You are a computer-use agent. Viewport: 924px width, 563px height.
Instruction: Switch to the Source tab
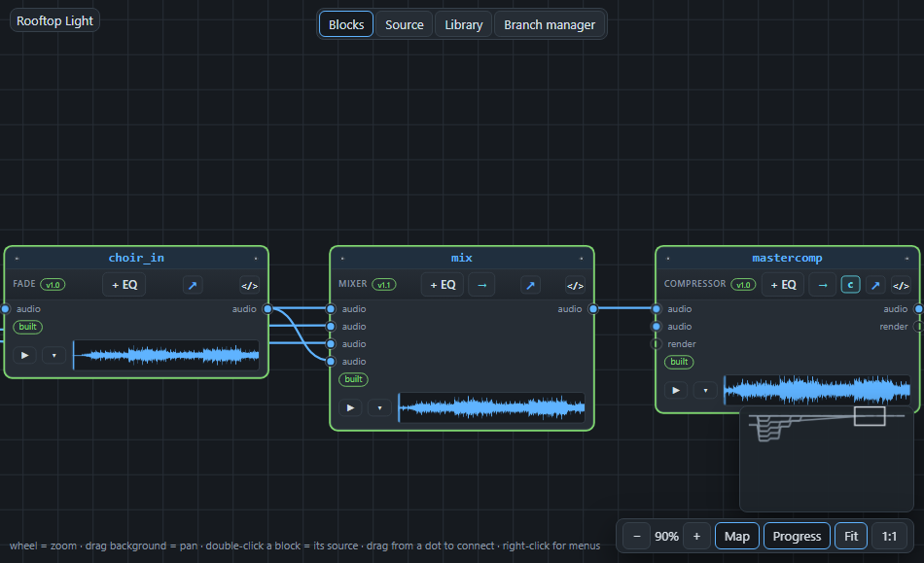pyautogui.click(x=405, y=24)
